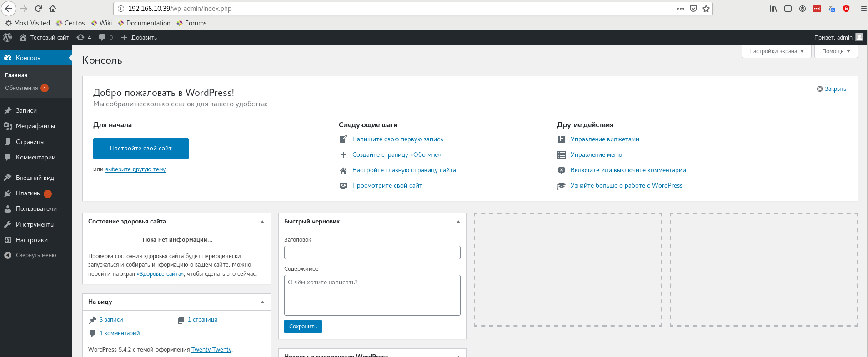Open Инструменты in the sidebar
This screenshot has width=868, height=357.
click(36, 224)
